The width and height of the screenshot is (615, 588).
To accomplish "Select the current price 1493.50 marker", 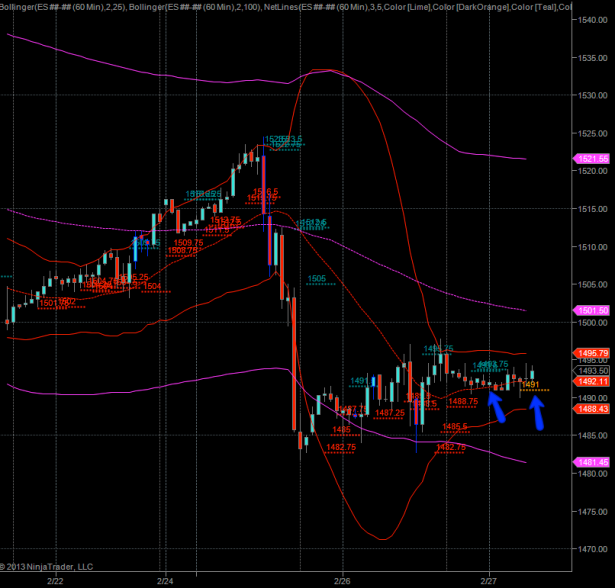I will [593, 370].
